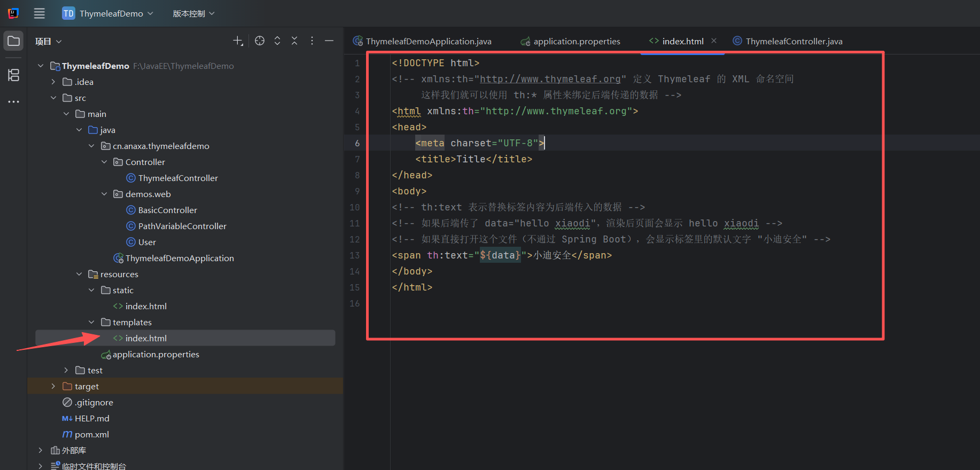Collapse the templates folder
The width and height of the screenshot is (980, 470).
tap(91, 322)
